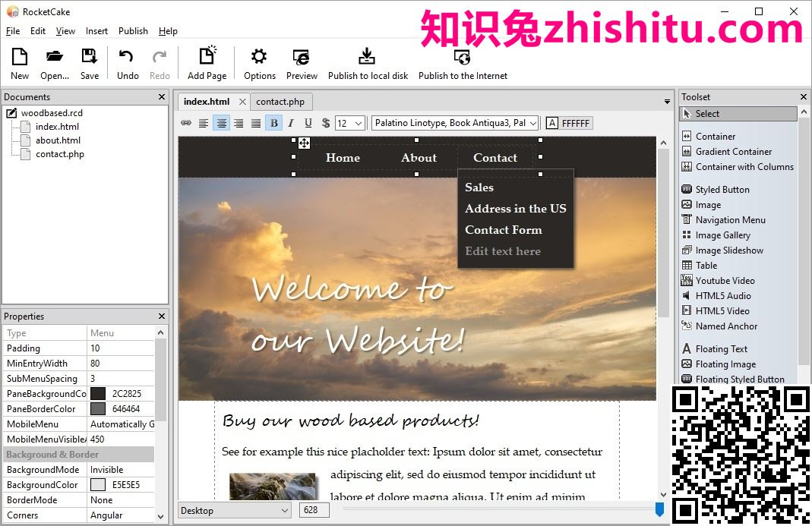Viewport: 812px width, 526px height.
Task: Close the Documents panel
Action: click(162, 97)
